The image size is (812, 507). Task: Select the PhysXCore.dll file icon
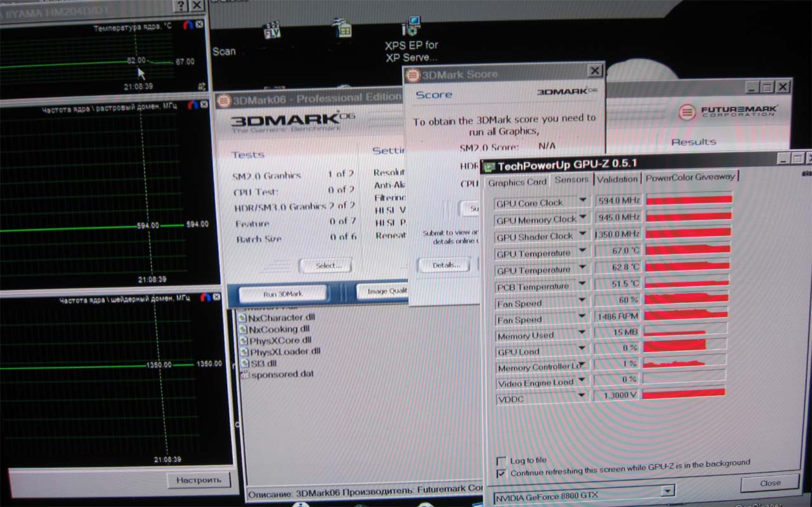pos(242,341)
